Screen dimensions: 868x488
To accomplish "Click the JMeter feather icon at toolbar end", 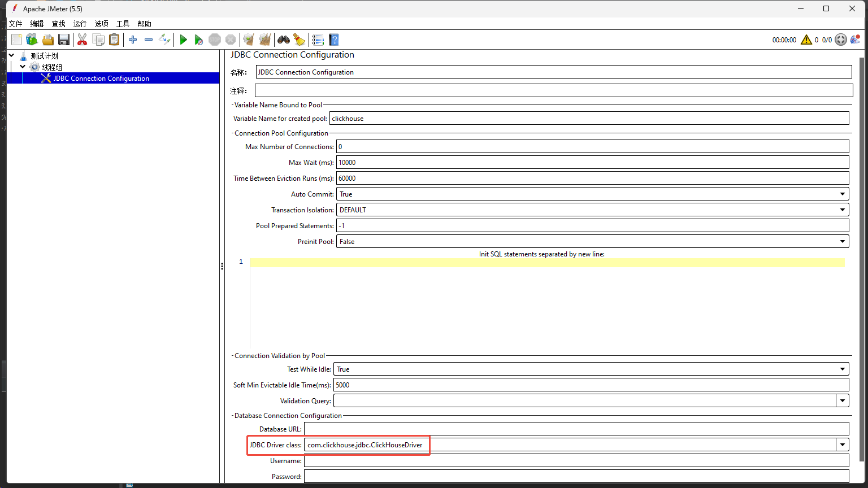I will pyautogui.click(x=855, y=40).
